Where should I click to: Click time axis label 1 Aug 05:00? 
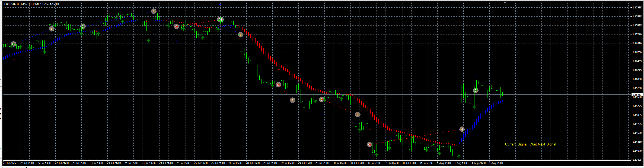click(x=444, y=163)
